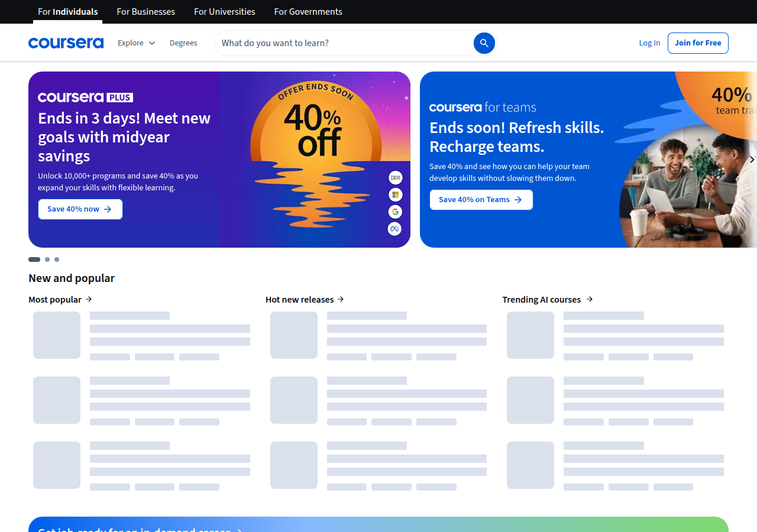Image resolution: width=757 pixels, height=532 pixels.
Task: Click the Save 40% now button
Action: 80,209
